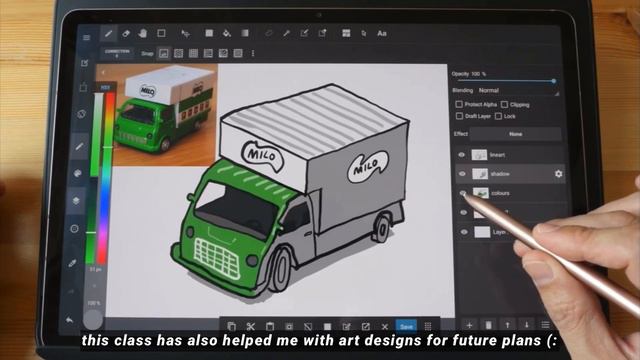
Task: Check the Protect Alpha checkbox
Action: point(459,104)
